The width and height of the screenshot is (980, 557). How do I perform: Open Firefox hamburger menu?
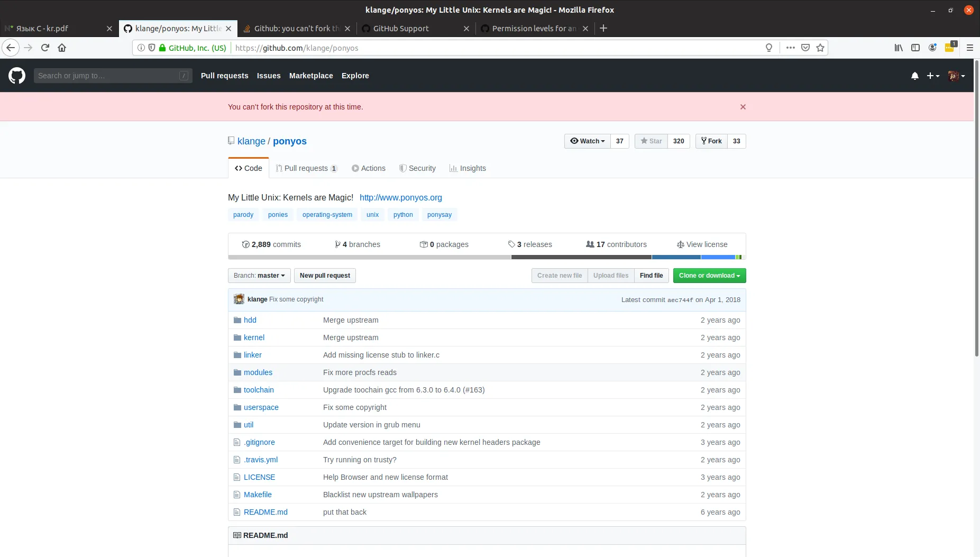(970, 48)
